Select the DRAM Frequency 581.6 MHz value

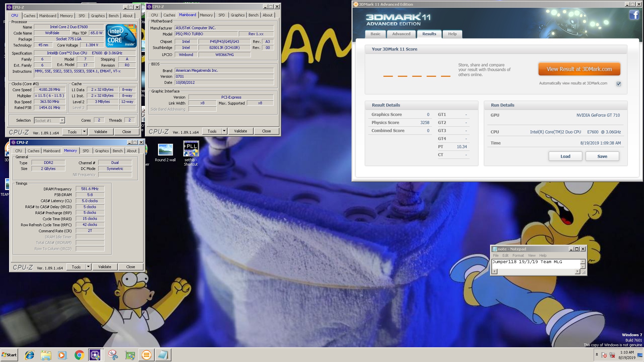pyautogui.click(x=90, y=189)
